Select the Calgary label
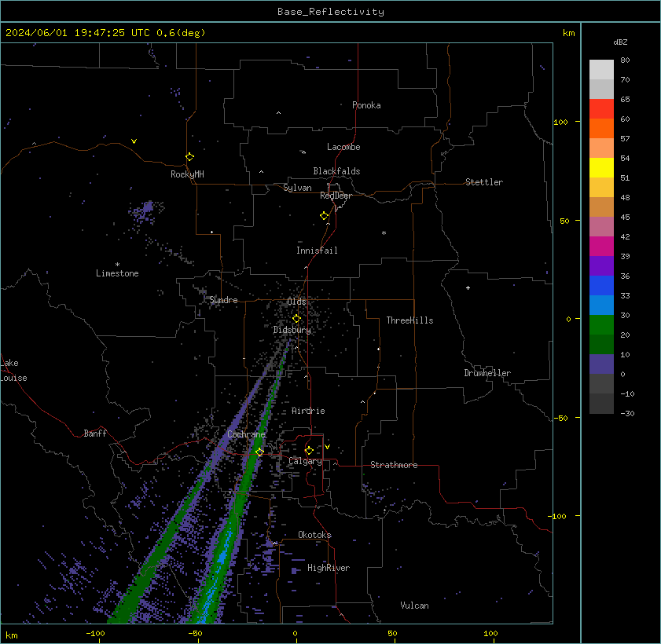The image size is (661, 644). (x=305, y=461)
